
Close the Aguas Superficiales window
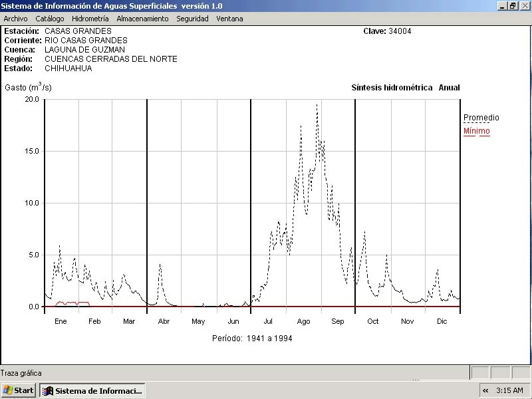[x=524, y=5]
